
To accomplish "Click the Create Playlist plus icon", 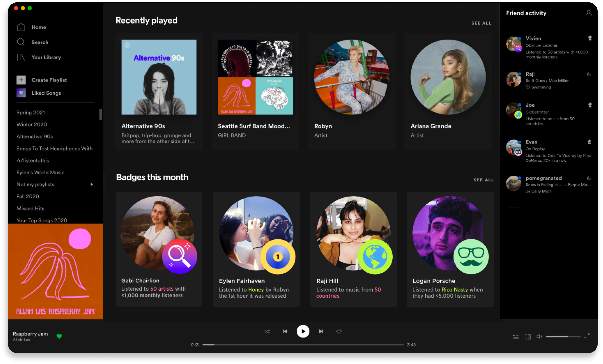I will (x=21, y=80).
